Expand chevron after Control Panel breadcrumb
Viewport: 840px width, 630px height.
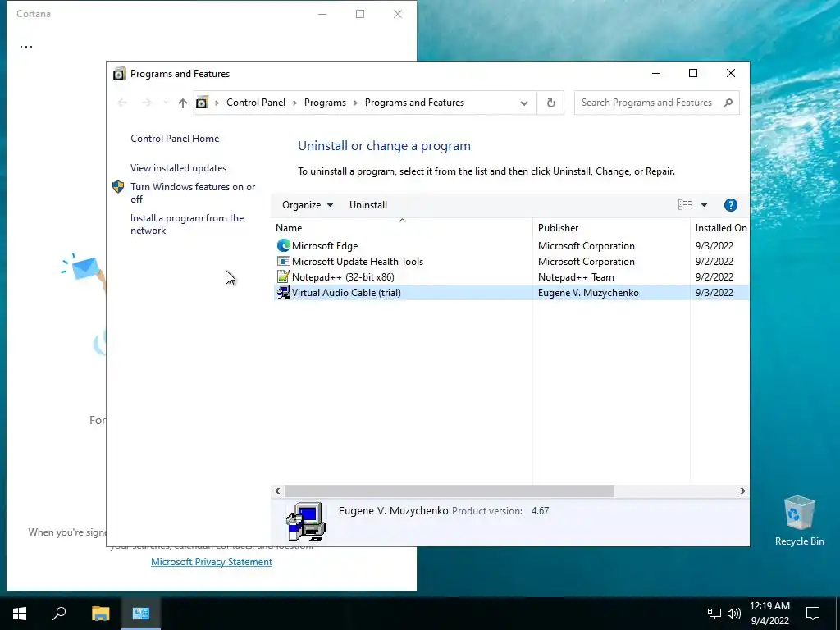294,103
